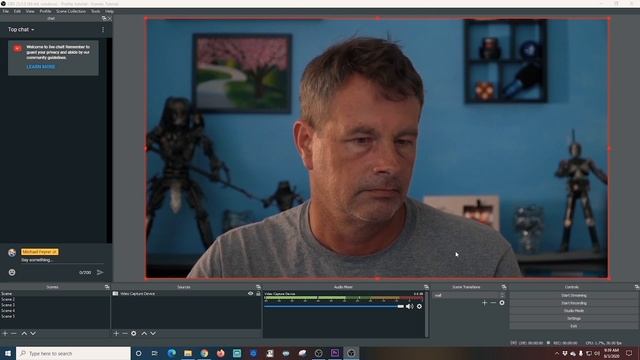The width and height of the screenshot is (640, 360).
Task: Open scene transition type dropdown
Action: 469,295
